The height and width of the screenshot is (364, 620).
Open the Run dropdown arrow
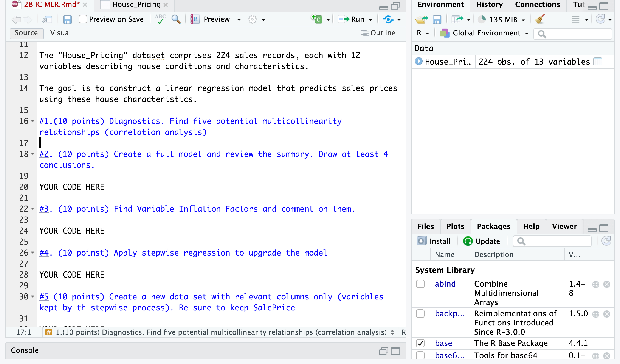pos(371,20)
